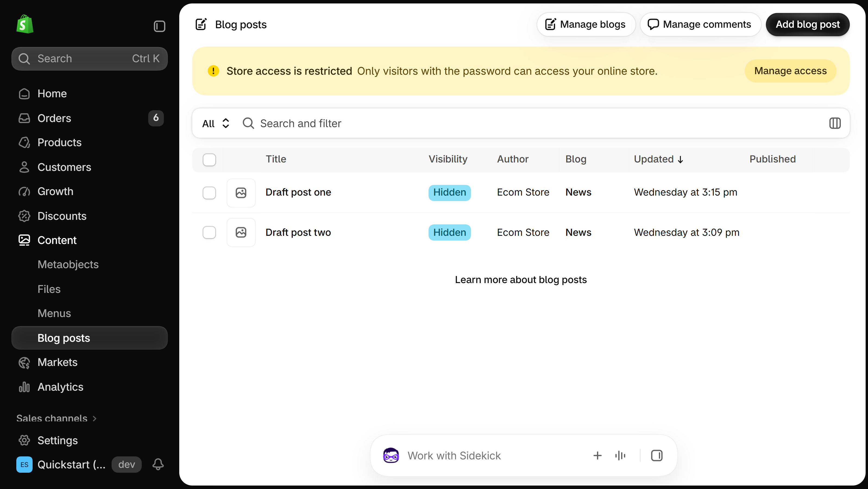Open the Learn more about blog posts link

(521, 280)
